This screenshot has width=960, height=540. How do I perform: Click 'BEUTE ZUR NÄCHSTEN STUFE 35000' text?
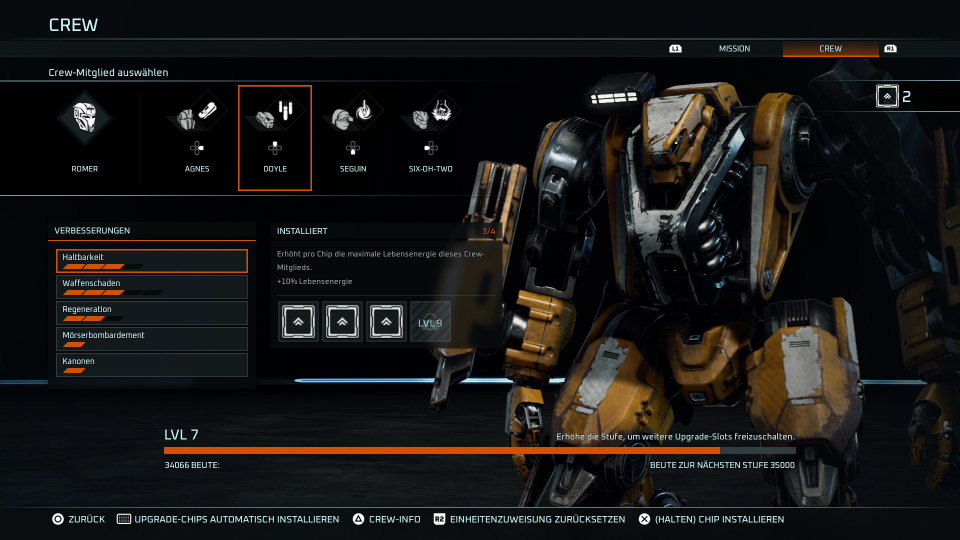(x=722, y=465)
